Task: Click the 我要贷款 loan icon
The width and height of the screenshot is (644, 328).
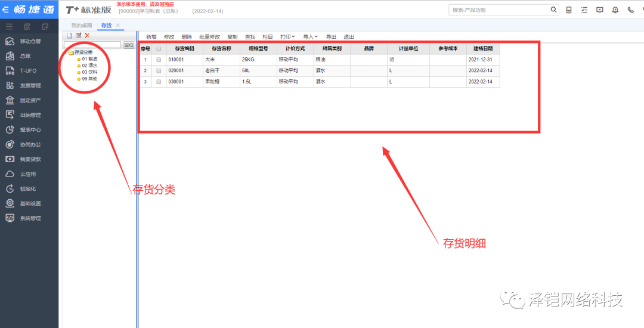Action: [11, 159]
